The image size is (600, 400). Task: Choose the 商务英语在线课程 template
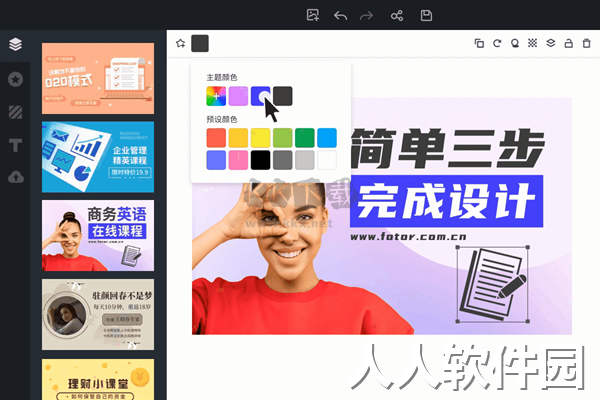coord(98,235)
